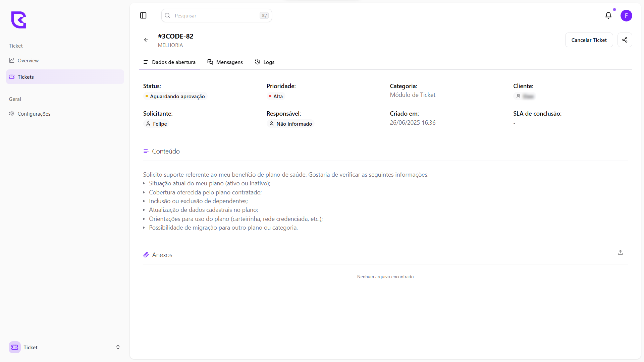Click the Felipe solicitante chip
Viewport: 644px width, 362px height.
(156, 124)
